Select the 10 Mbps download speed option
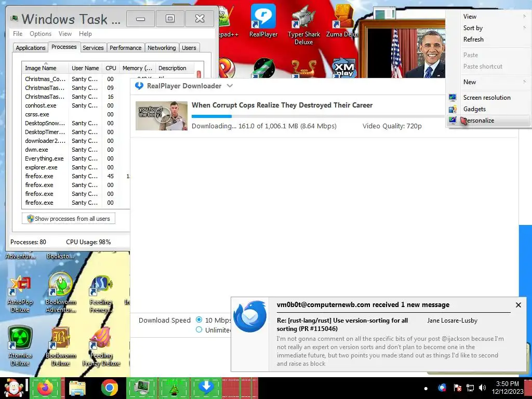 pos(199,320)
